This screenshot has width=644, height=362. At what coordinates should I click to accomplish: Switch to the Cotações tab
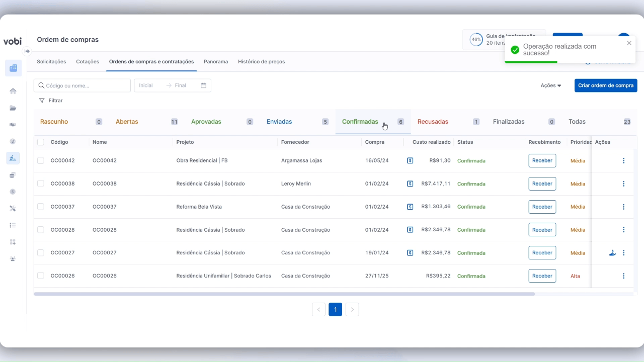88,62
